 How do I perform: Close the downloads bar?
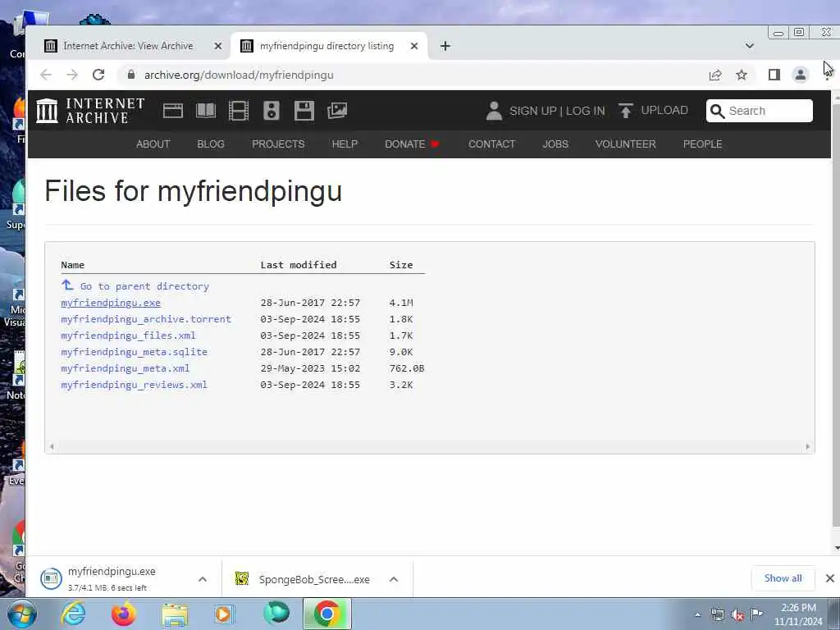[830, 578]
